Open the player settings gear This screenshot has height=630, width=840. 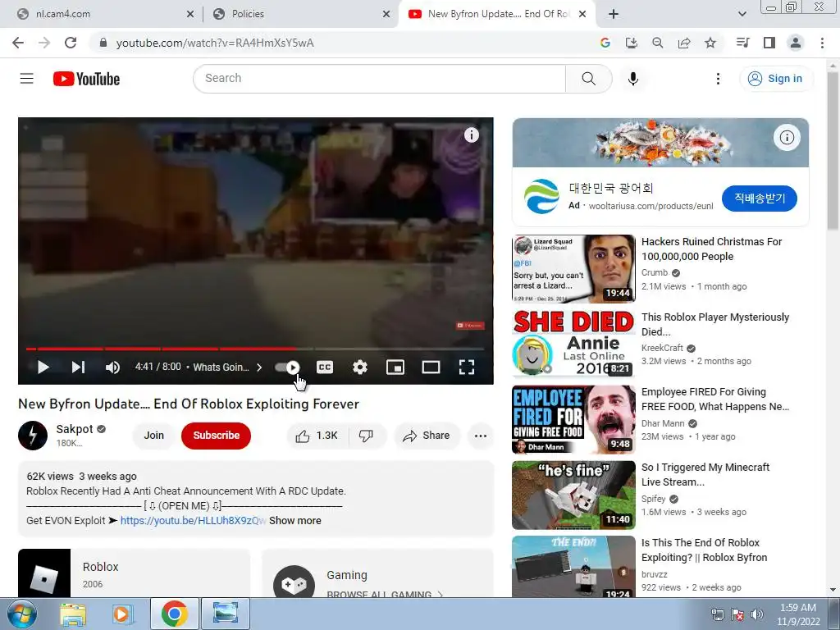pos(360,367)
